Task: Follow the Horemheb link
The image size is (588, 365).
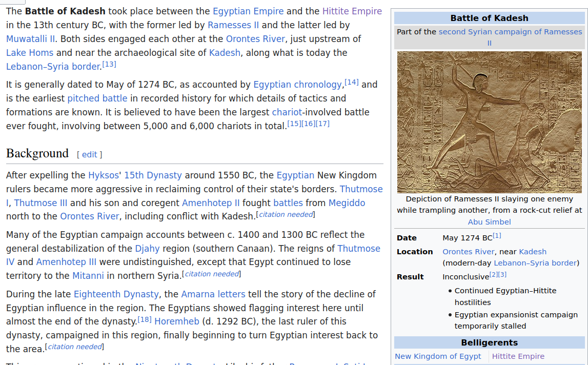Action: 177,322
